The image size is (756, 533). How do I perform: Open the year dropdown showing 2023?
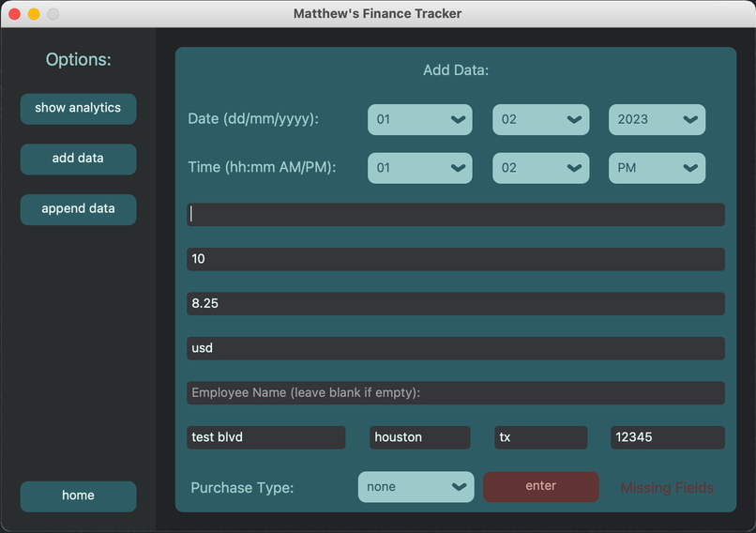(658, 119)
